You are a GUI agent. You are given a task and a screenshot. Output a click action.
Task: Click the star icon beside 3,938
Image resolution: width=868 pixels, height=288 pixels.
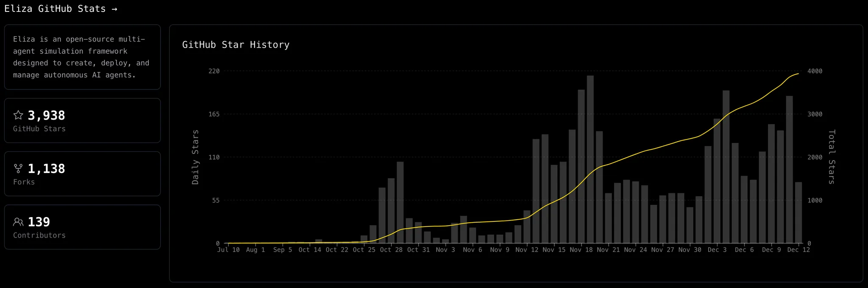click(x=18, y=115)
